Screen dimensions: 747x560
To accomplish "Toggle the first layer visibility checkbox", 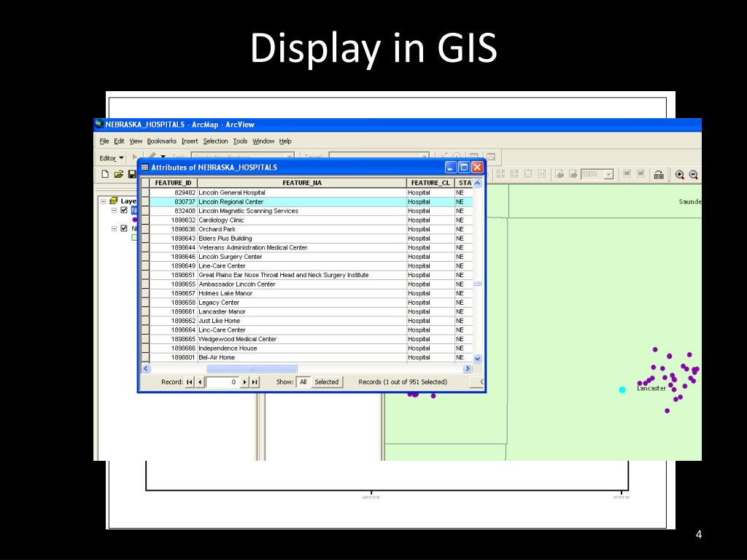I will click(x=124, y=210).
